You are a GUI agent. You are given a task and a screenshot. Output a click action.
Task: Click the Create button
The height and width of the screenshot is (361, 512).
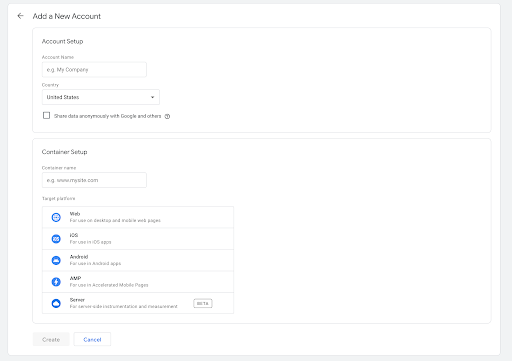click(x=51, y=339)
